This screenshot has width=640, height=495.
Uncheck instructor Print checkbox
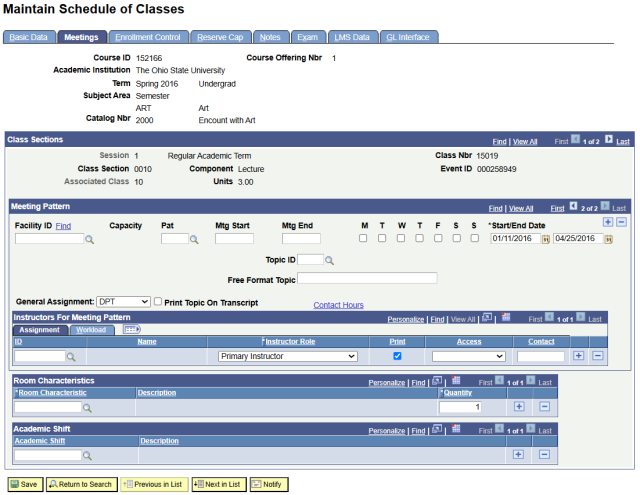[x=397, y=356]
